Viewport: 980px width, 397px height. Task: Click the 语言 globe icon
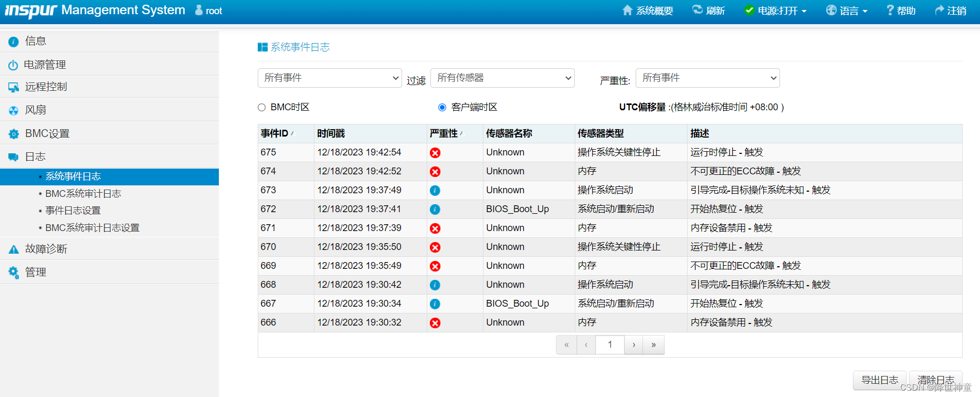click(831, 10)
